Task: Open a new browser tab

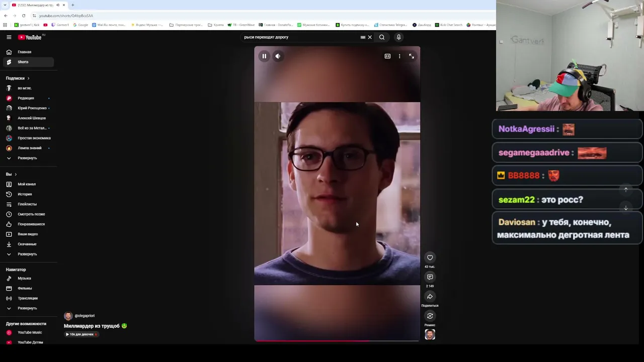Action: [x=72, y=5]
